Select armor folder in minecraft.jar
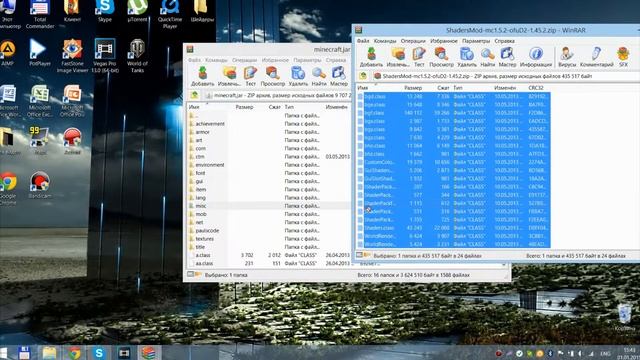 pyautogui.click(x=202, y=132)
